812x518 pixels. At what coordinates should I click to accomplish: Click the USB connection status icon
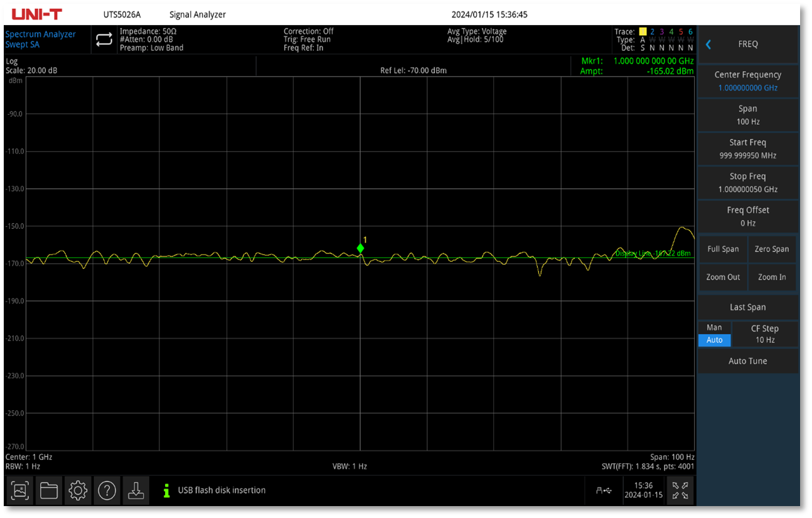pyautogui.click(x=604, y=490)
